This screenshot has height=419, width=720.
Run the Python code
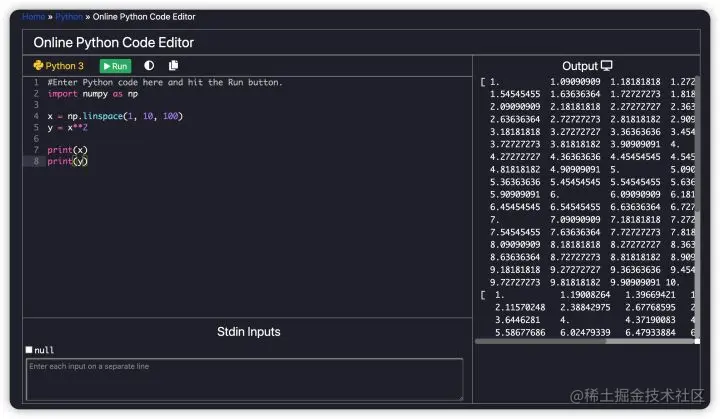[115, 66]
